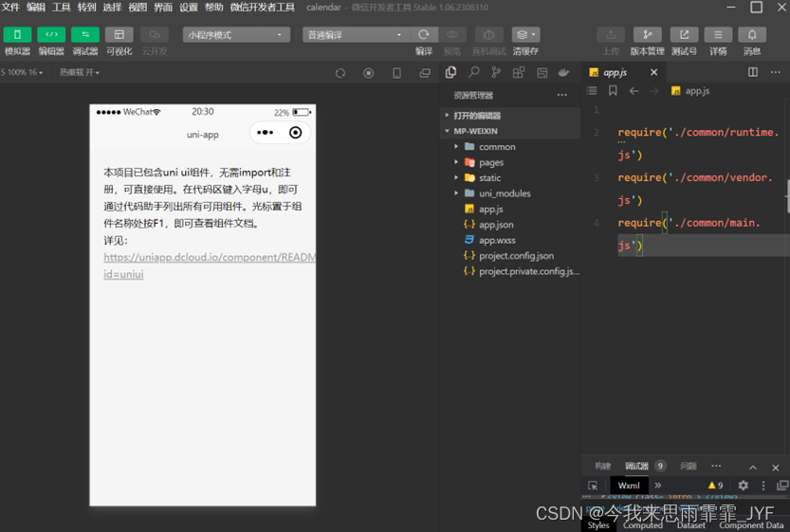Select the Wxml devtools tab

(x=629, y=486)
